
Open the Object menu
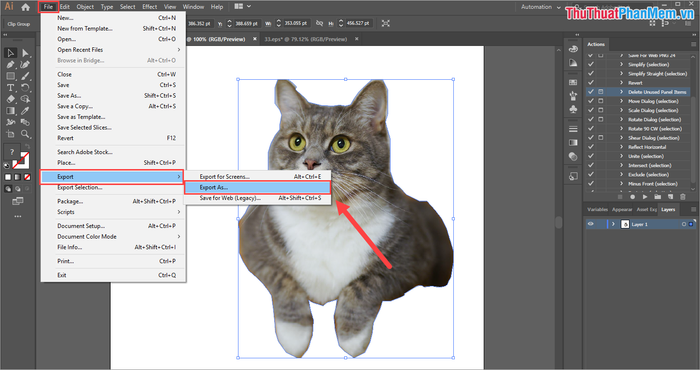[x=85, y=7]
